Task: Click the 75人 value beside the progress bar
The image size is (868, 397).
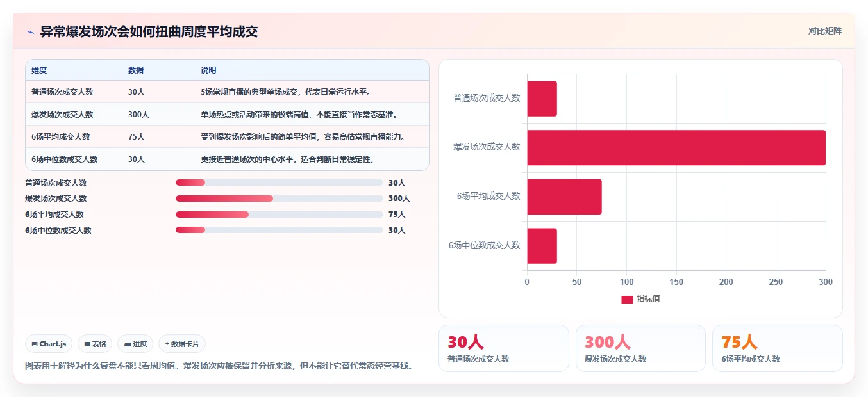Action: tap(397, 215)
